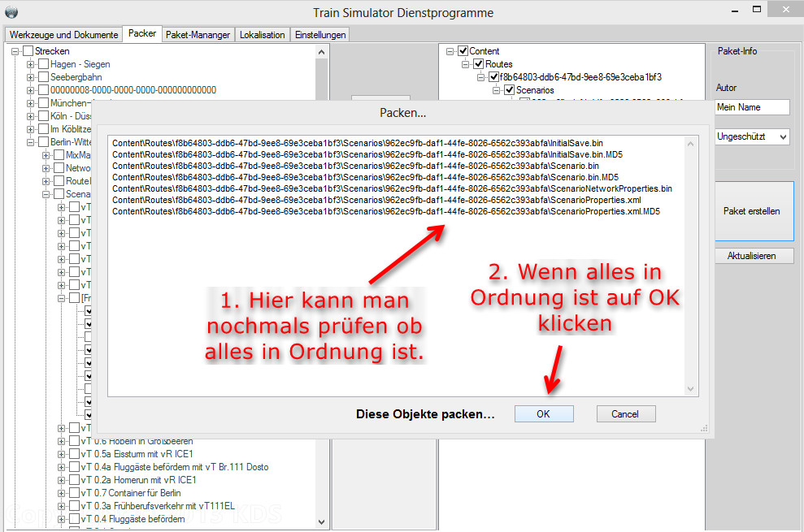Check the Seebergbahn route checkbox

pyautogui.click(x=44, y=77)
